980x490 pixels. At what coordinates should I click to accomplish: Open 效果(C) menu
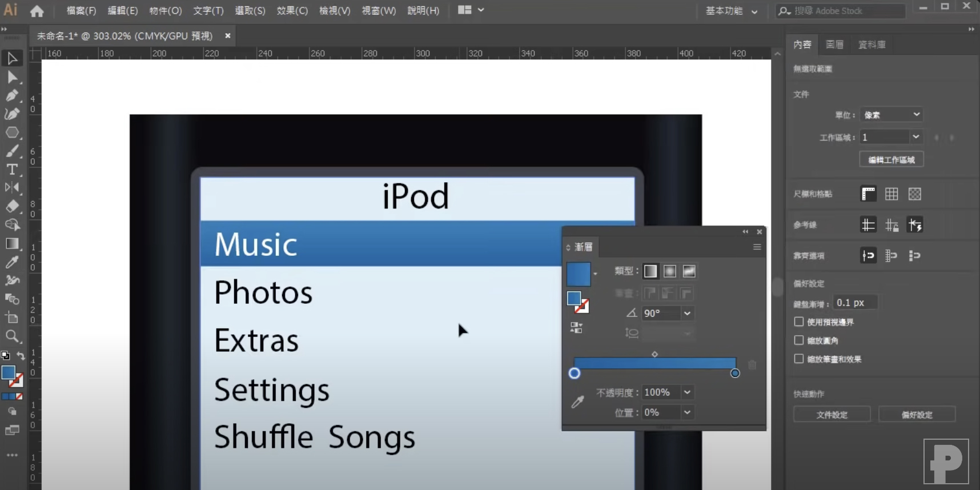(x=292, y=11)
